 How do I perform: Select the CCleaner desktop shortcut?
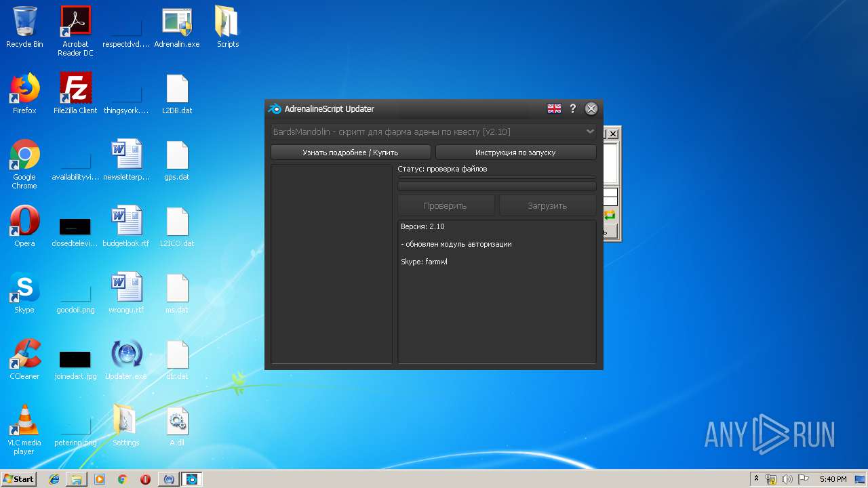click(24, 360)
